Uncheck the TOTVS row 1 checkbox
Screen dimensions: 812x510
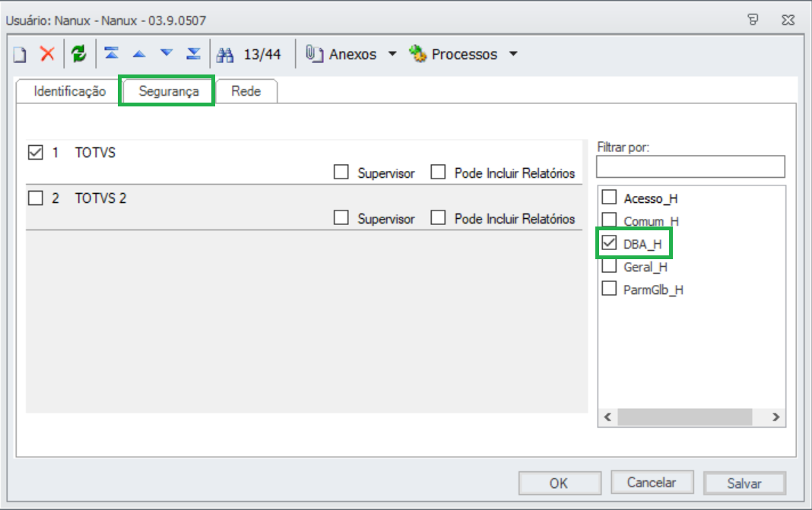(36, 152)
